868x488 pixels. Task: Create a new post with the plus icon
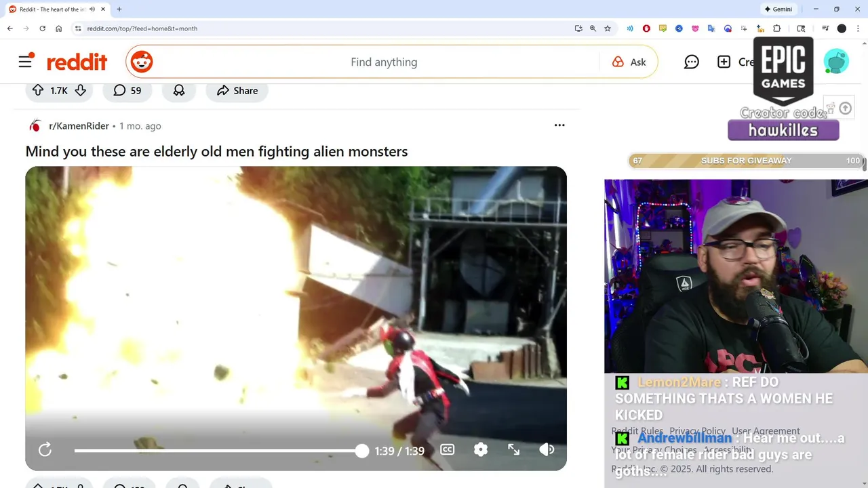724,62
